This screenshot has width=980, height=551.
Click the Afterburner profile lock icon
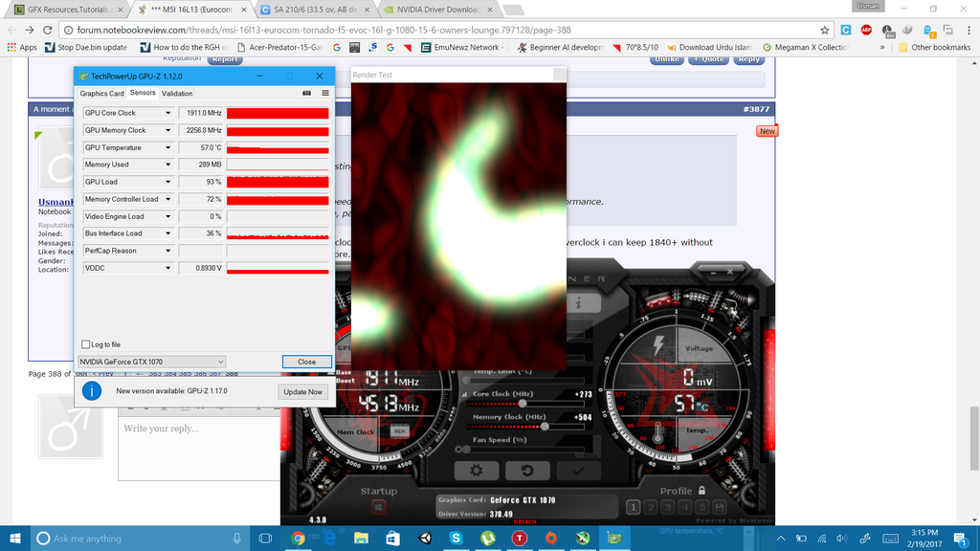tap(702, 491)
